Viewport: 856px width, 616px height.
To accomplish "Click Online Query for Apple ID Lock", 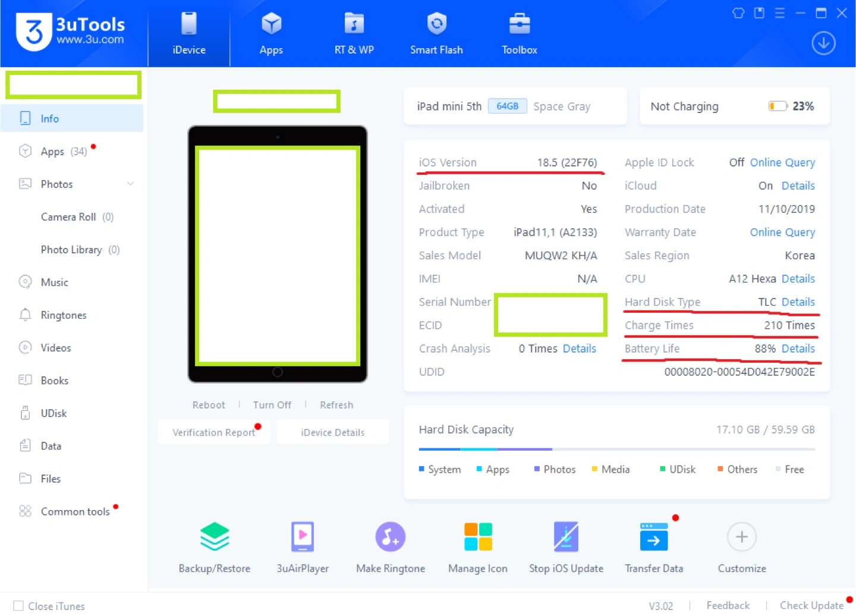I will pos(782,162).
